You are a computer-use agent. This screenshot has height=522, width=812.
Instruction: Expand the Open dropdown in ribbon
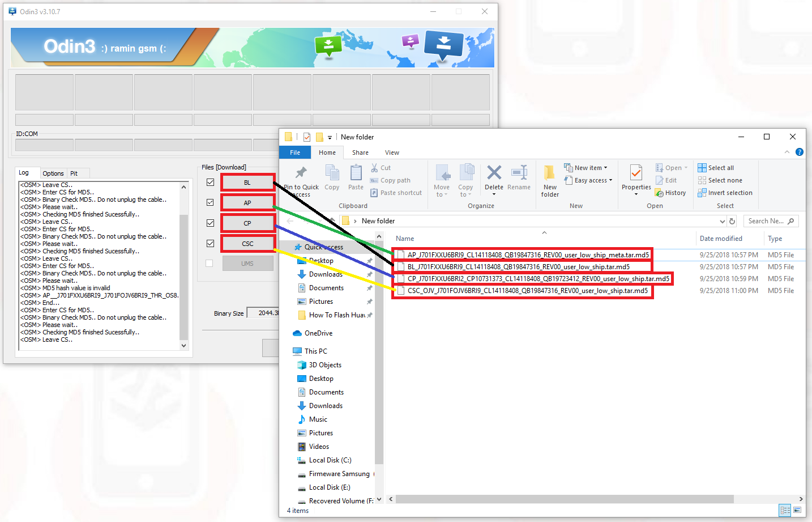tap(672, 168)
